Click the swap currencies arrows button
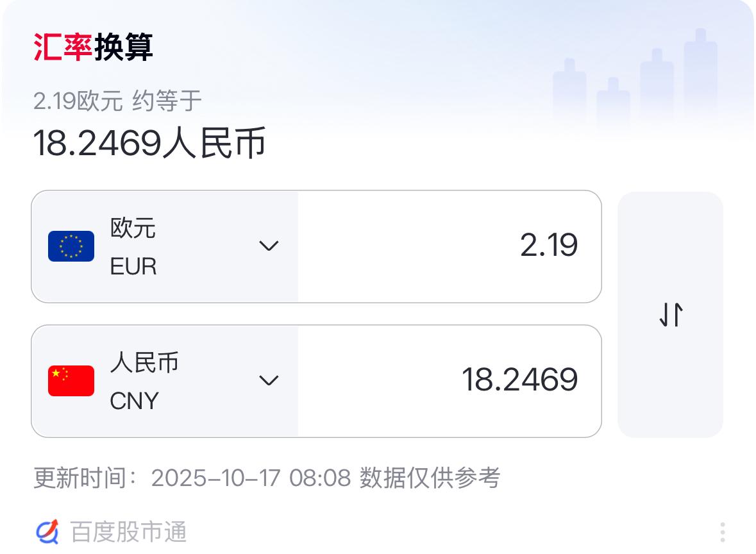 671,315
